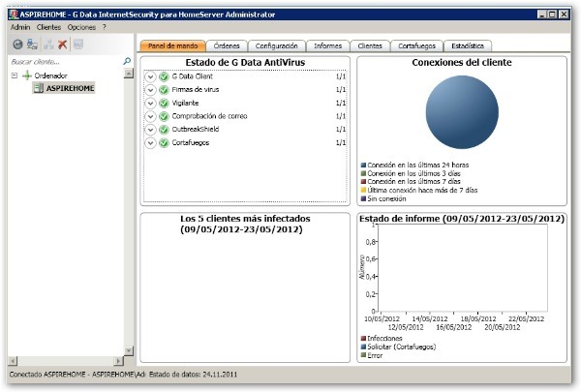Click the 'Estado de G Data AntiVirus' heading
581x392 pixels.
(245, 62)
